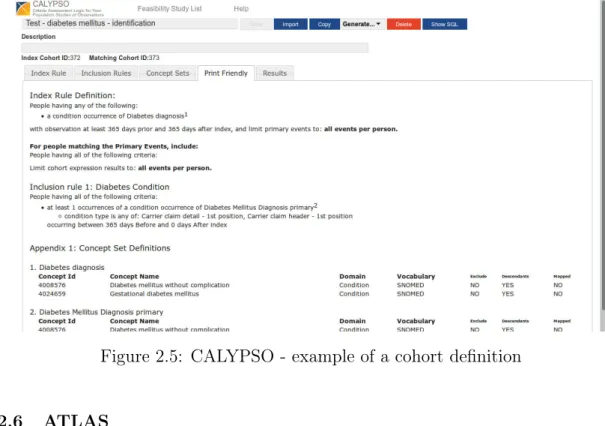The width and height of the screenshot is (605, 426).
Task: Click 'occurring between 365 days Before and 0 days After index' line
Action: [x=137, y=225]
